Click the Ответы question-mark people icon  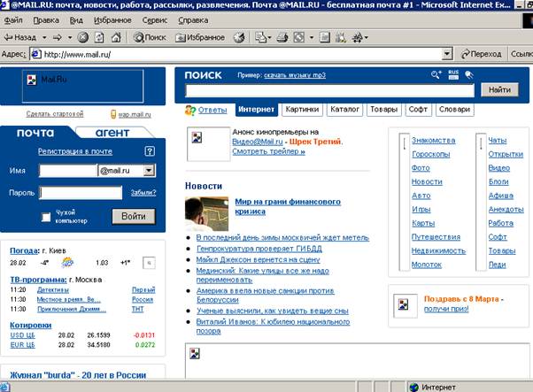[x=190, y=110]
